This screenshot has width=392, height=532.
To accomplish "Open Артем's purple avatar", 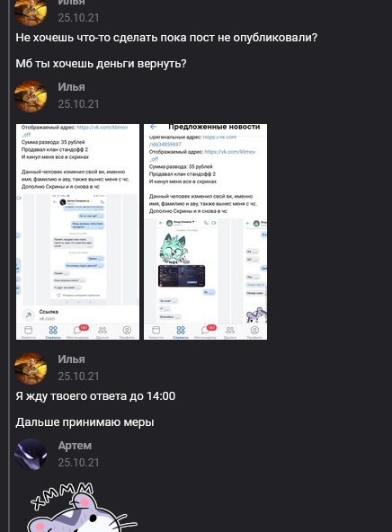I will (31, 455).
